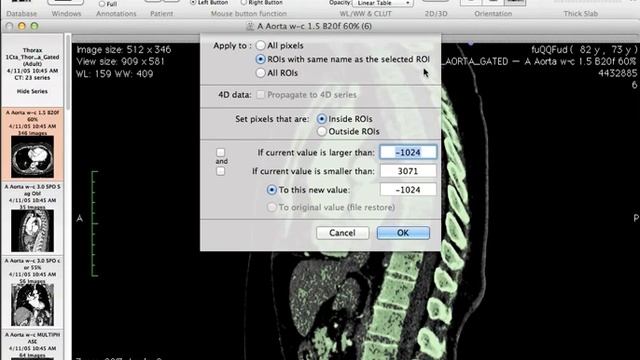Click the 'Image size: 512 x 346' overlay text
The image size is (640, 360).
click(x=124, y=49)
